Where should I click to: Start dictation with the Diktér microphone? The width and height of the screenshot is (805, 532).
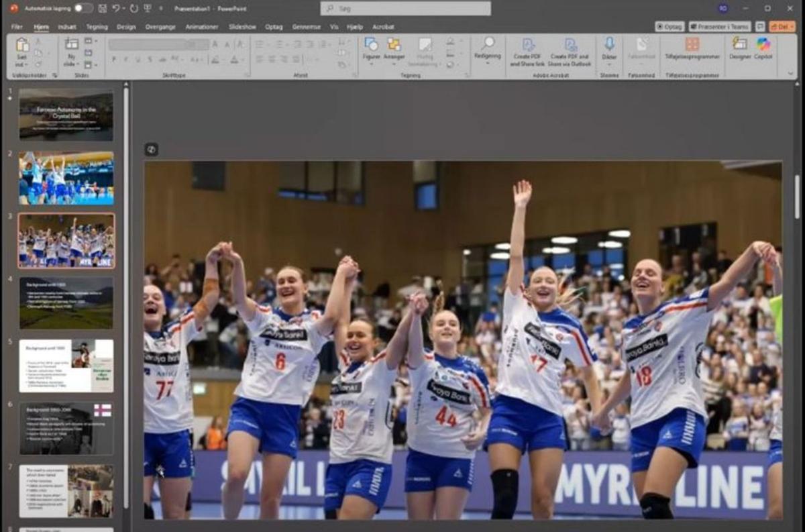click(x=609, y=48)
